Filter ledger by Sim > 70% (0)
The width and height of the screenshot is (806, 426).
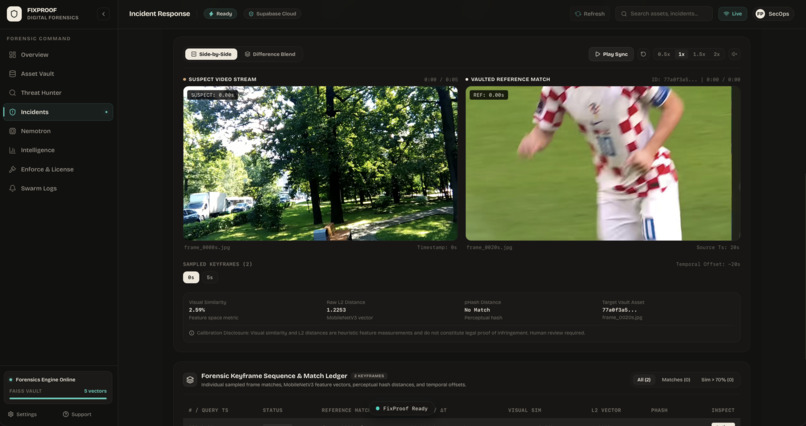pos(717,380)
